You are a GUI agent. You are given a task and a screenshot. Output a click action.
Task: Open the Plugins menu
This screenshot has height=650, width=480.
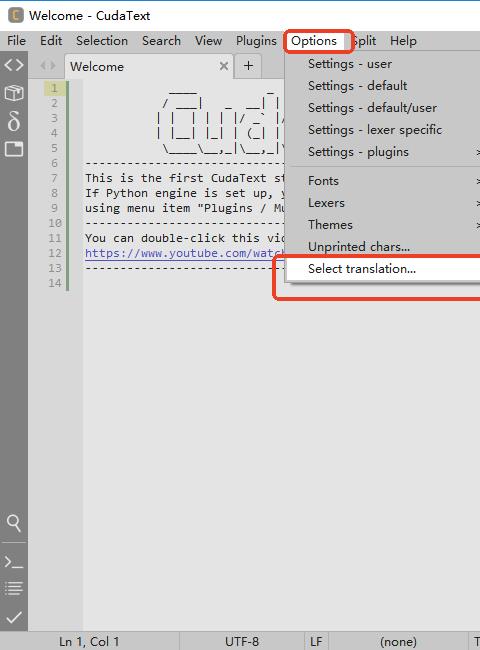(x=256, y=41)
